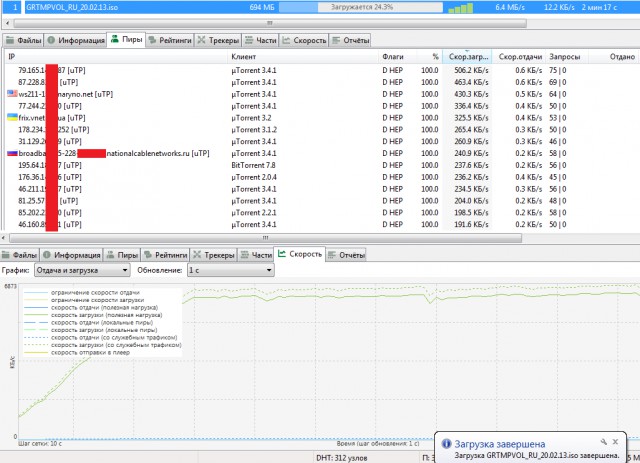Image resolution: width=640 pixels, height=463 pixels.
Task: Switch to the Рейтинги tab in the upper panel
Action: [x=170, y=40]
